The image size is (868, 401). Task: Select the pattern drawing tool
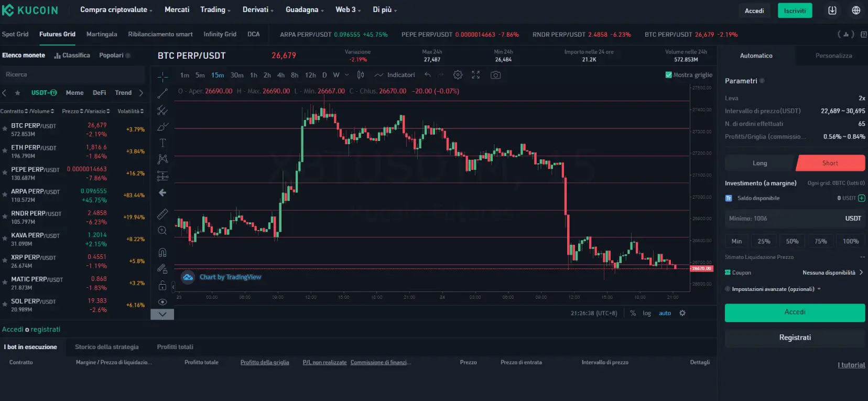click(162, 159)
